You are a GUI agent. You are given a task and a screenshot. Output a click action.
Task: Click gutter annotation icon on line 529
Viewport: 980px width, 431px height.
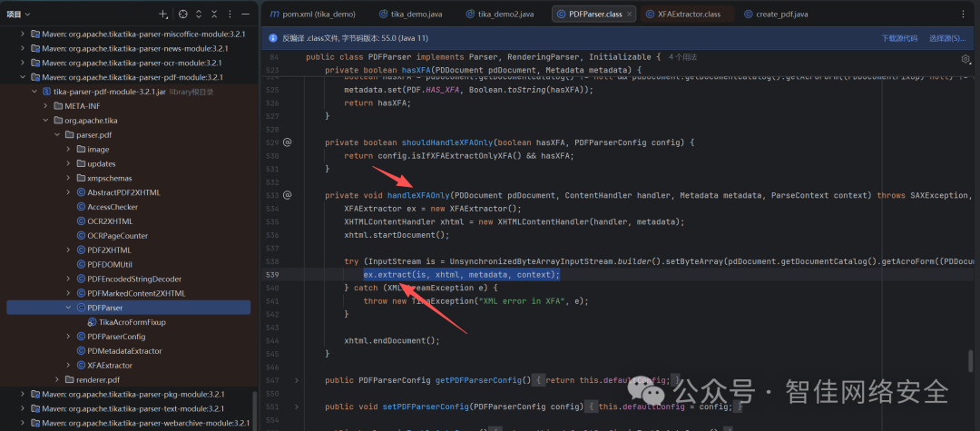[288, 142]
